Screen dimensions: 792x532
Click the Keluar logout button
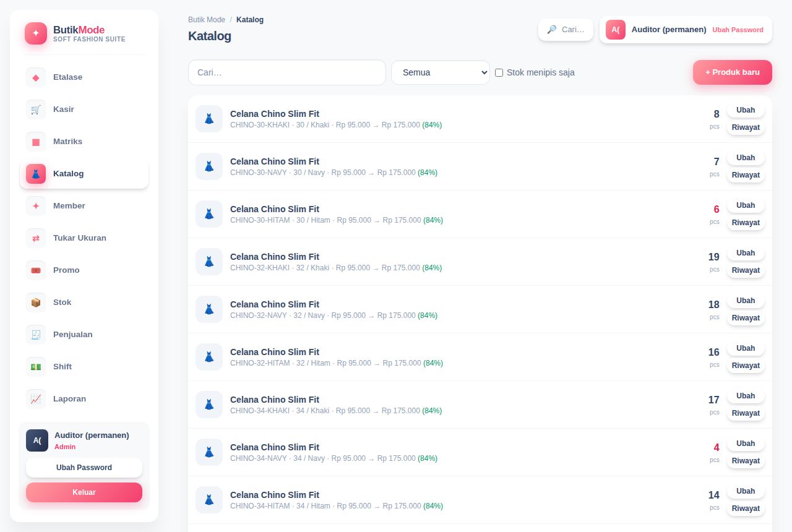coord(84,492)
